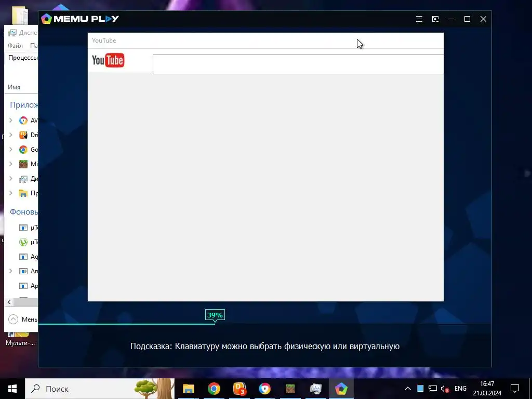Click the Приложения group header in Task Manager
Image resolution: width=532 pixels, height=399 pixels.
tap(24, 105)
